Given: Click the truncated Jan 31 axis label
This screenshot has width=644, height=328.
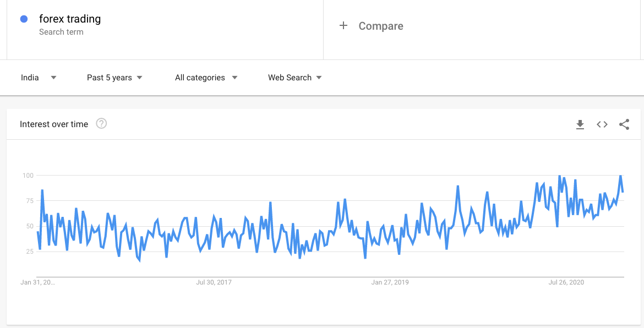Looking at the screenshot, I should point(37,282).
